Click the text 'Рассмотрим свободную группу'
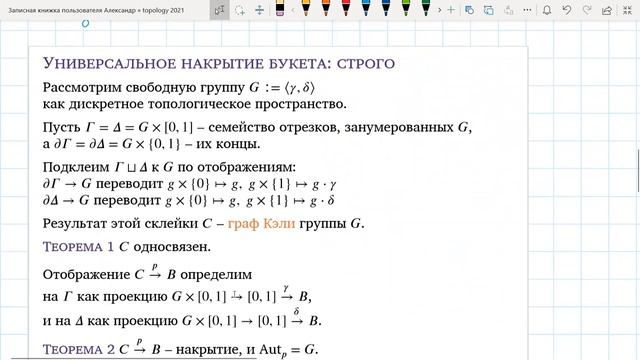This screenshot has height=360, width=640. 144,87
